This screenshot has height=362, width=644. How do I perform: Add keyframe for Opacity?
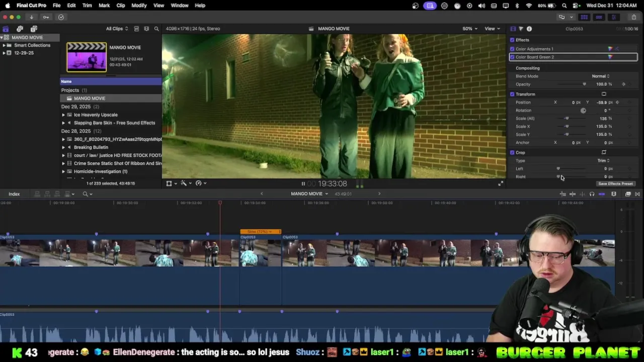(624, 84)
